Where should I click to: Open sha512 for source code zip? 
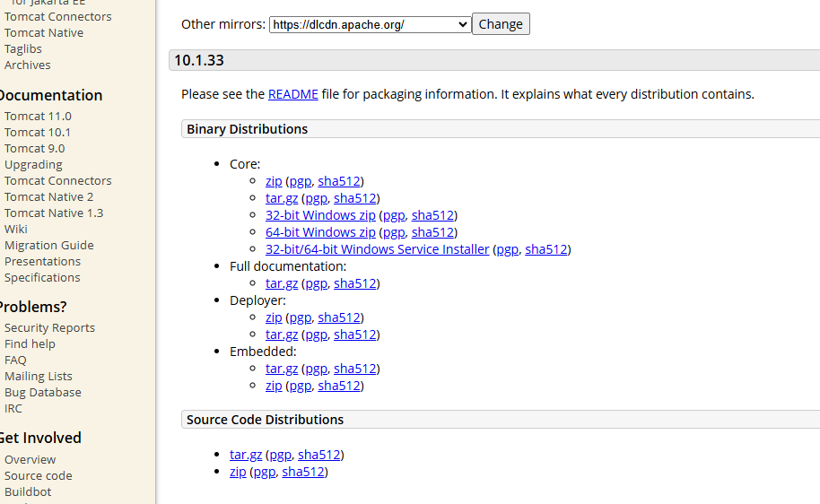[303, 472]
